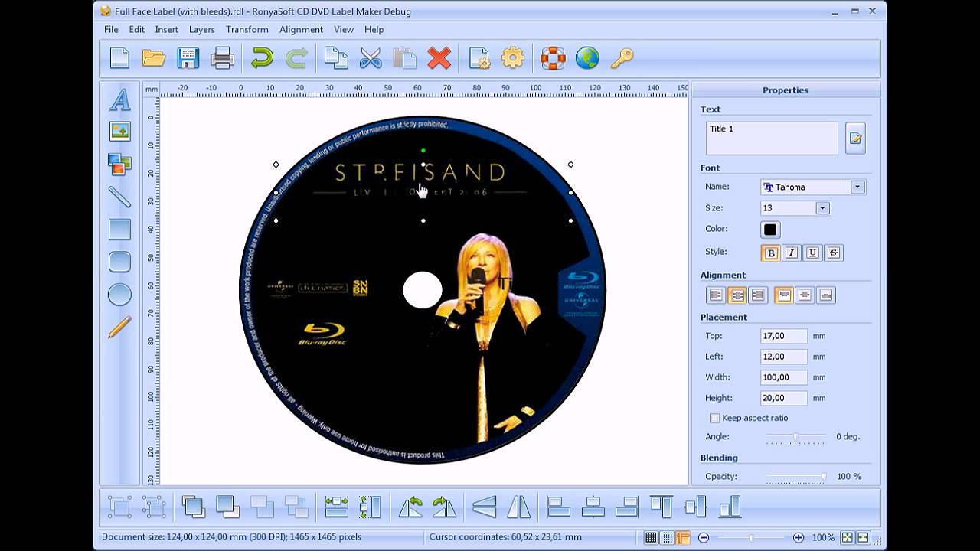Select the Insert Image tool
Image resolution: width=980 pixels, height=551 pixels.
click(119, 132)
